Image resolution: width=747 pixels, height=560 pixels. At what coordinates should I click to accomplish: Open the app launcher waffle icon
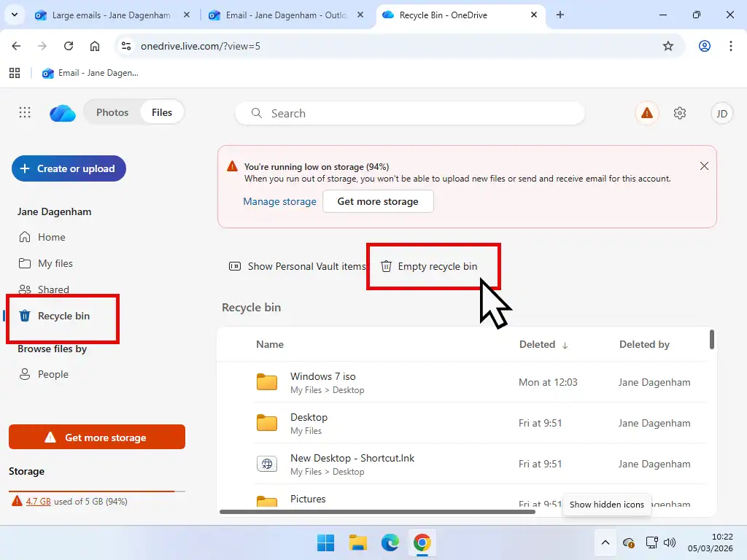coord(24,112)
